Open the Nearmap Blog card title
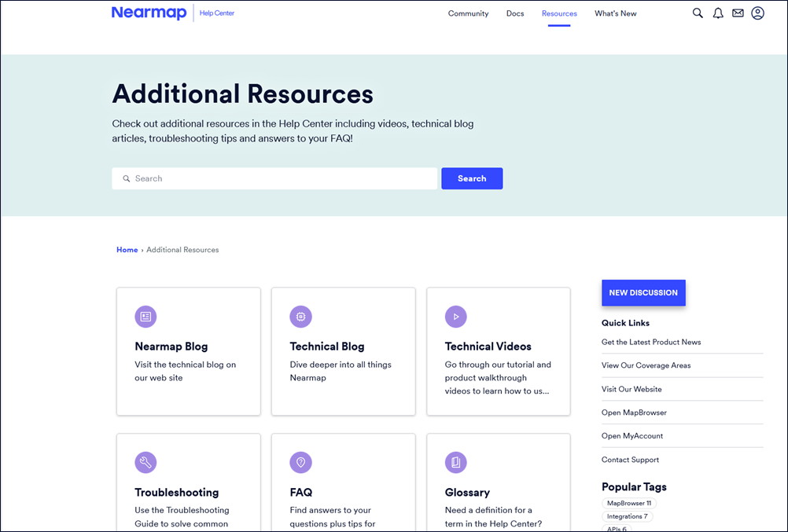Image resolution: width=788 pixels, height=532 pixels. (x=171, y=346)
